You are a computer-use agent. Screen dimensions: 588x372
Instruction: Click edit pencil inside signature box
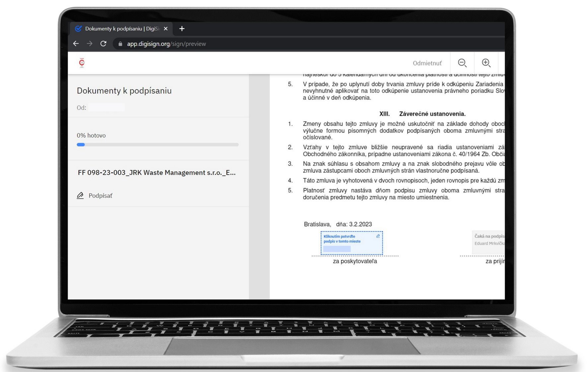click(378, 236)
